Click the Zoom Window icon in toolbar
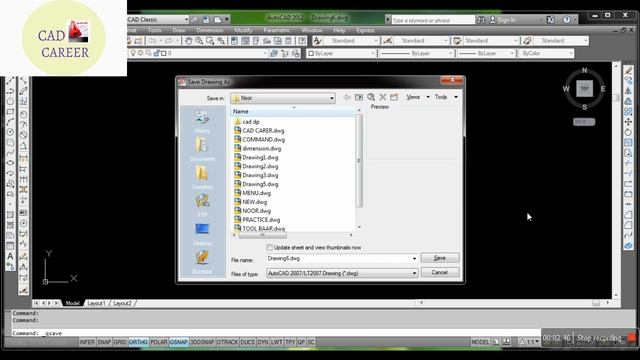The image size is (640, 360). coord(210,41)
